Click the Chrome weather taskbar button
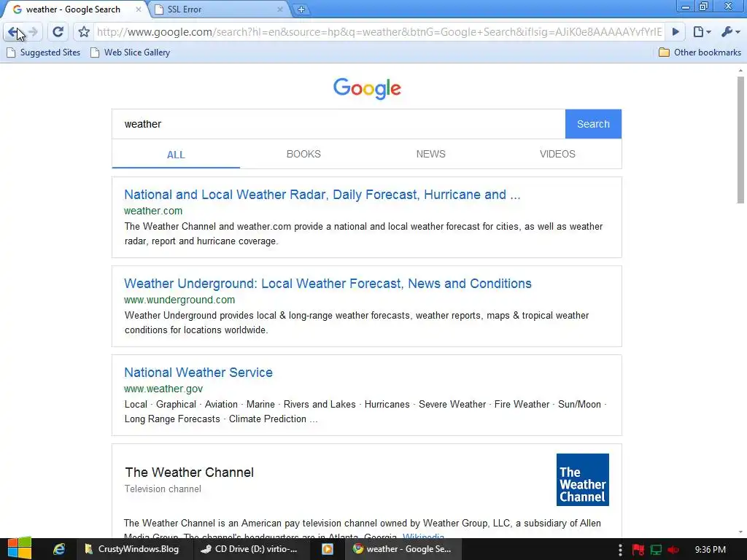Screen dimensions: 747x560 [x=402, y=549]
